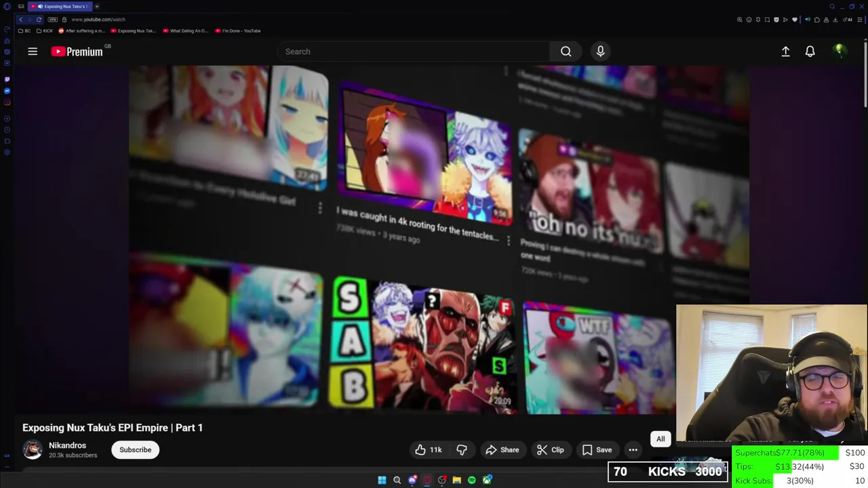
Task: Open the send flow arrow icon
Action: pos(785,20)
